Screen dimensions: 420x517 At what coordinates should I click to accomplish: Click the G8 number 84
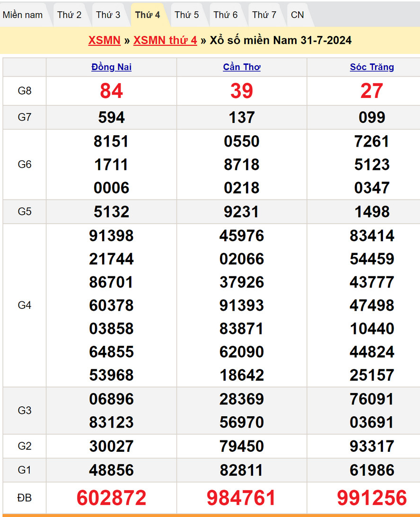click(x=112, y=91)
